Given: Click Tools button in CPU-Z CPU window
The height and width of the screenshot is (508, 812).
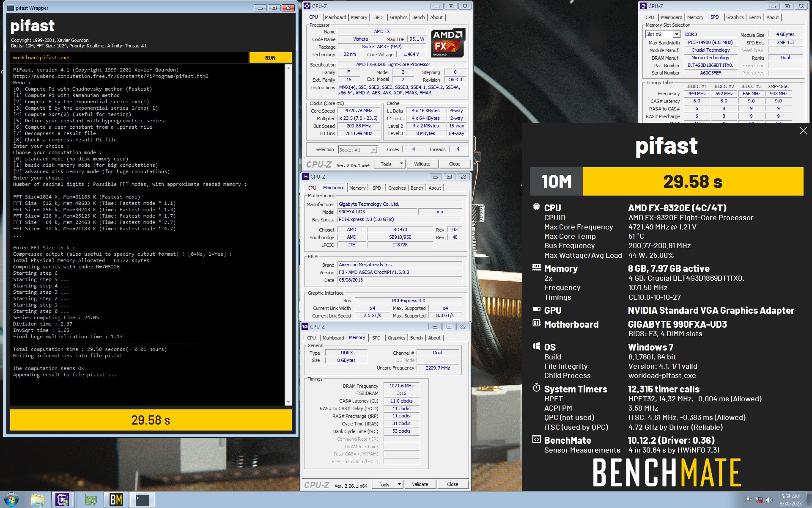Looking at the screenshot, I should pos(386,164).
